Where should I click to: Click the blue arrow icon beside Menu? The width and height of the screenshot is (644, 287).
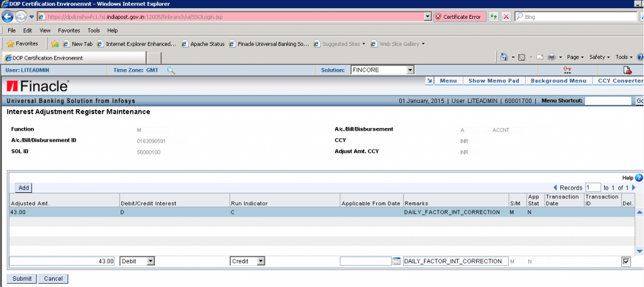(x=429, y=81)
